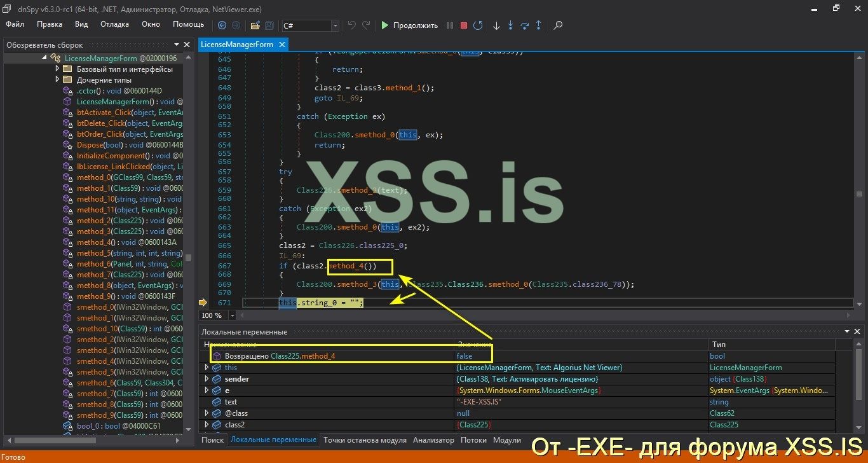The image size is (868, 463).
Task: Close the Локальные переменные panel
Action: pyautogui.click(x=857, y=331)
